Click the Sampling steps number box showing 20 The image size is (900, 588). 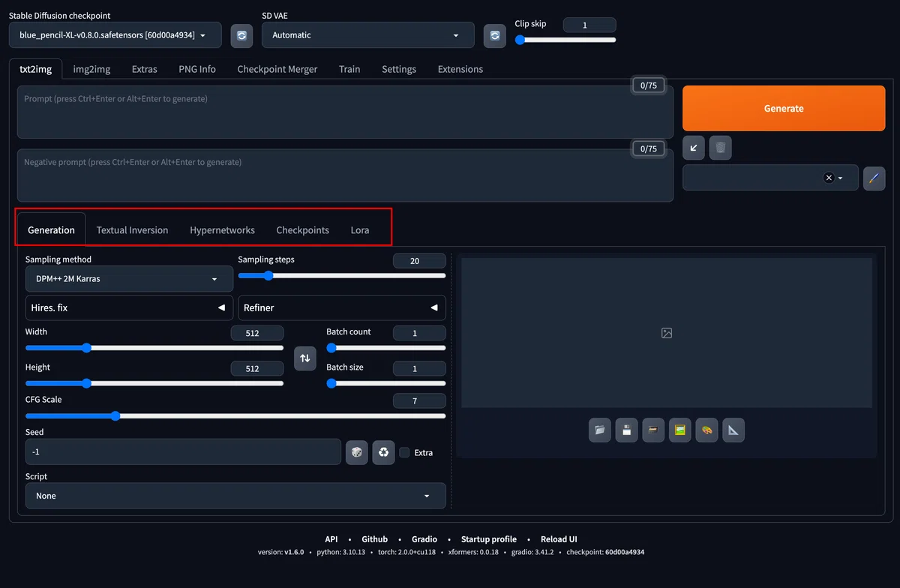(419, 261)
